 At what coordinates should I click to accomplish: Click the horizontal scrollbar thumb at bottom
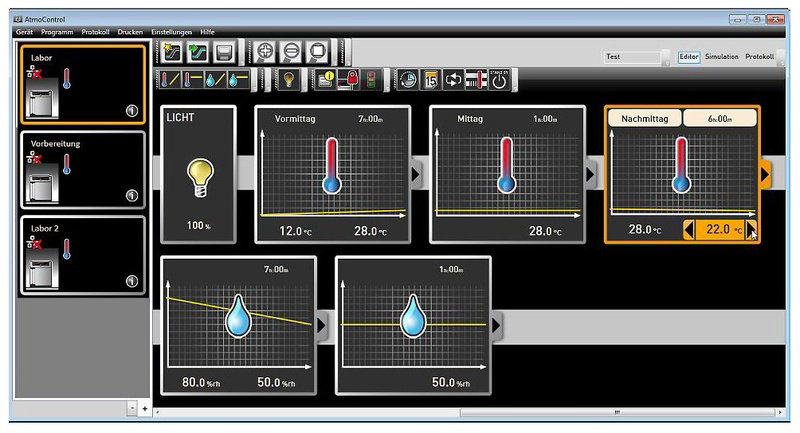(x=616, y=412)
